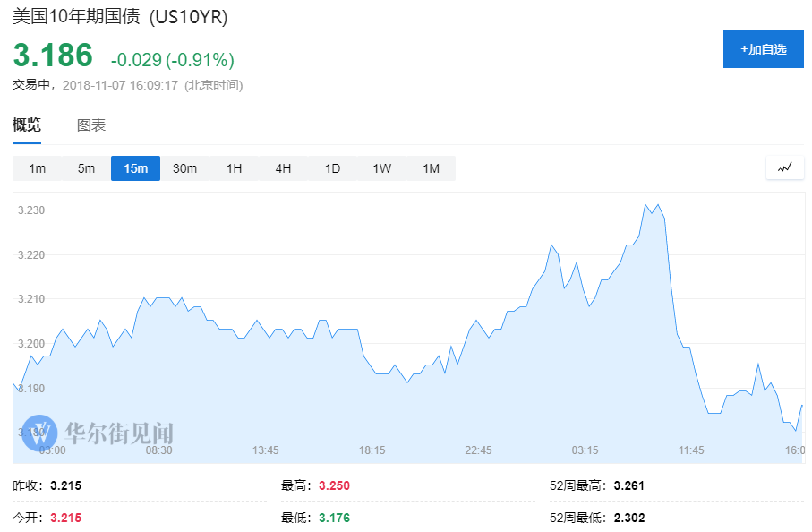Select the 5m timeframe
The image size is (812, 532).
tap(86, 168)
